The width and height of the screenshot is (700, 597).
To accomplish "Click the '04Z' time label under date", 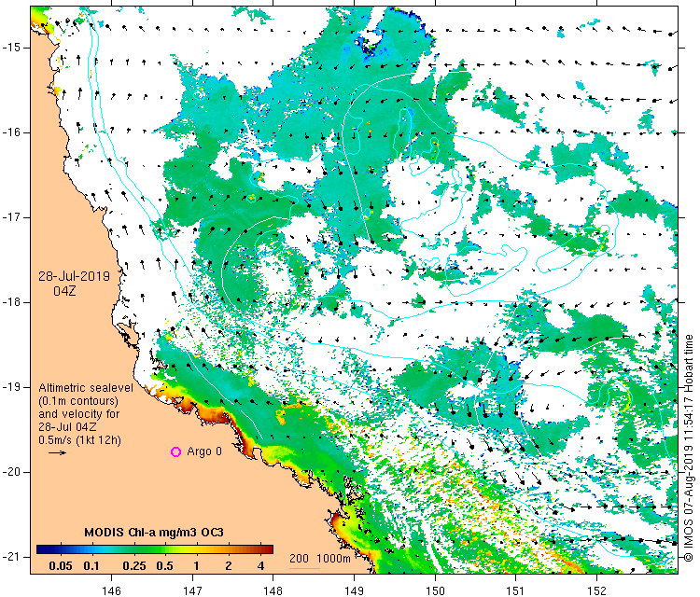I will pyautogui.click(x=64, y=291).
